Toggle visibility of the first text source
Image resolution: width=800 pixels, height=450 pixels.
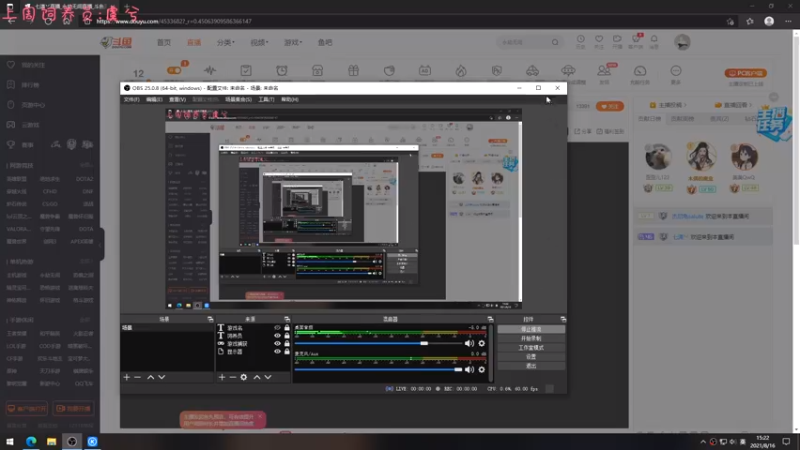[x=277, y=328]
